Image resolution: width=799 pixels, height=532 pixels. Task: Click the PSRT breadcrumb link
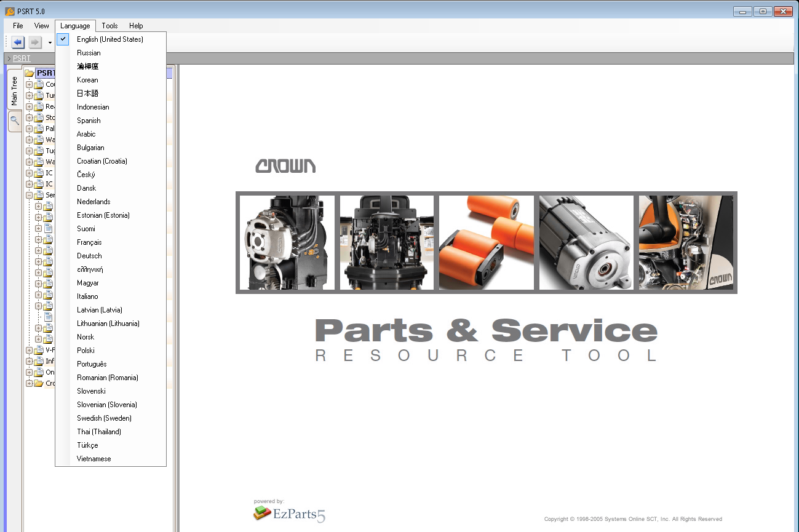tap(21, 58)
